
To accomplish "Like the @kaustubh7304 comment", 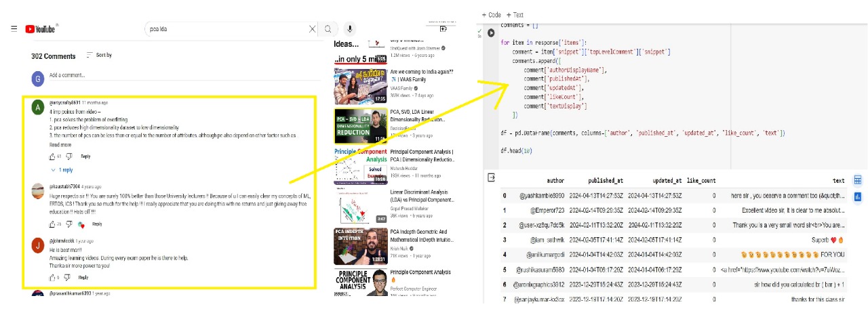I will 52,224.
